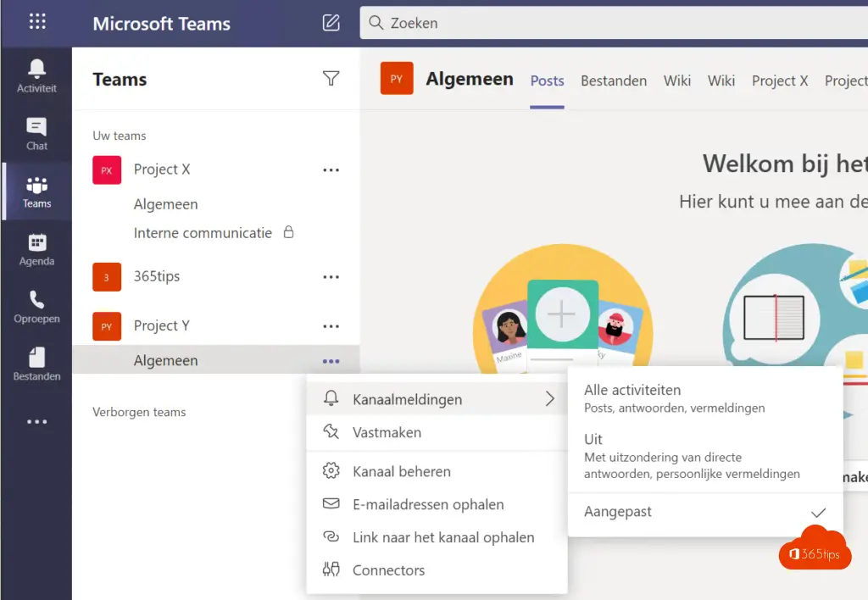Switch to the Posts tab

(x=547, y=81)
